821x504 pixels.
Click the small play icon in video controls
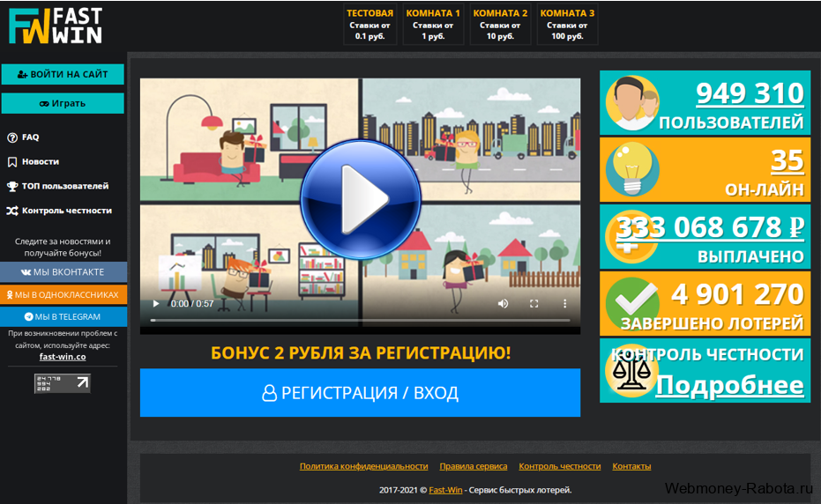155,304
